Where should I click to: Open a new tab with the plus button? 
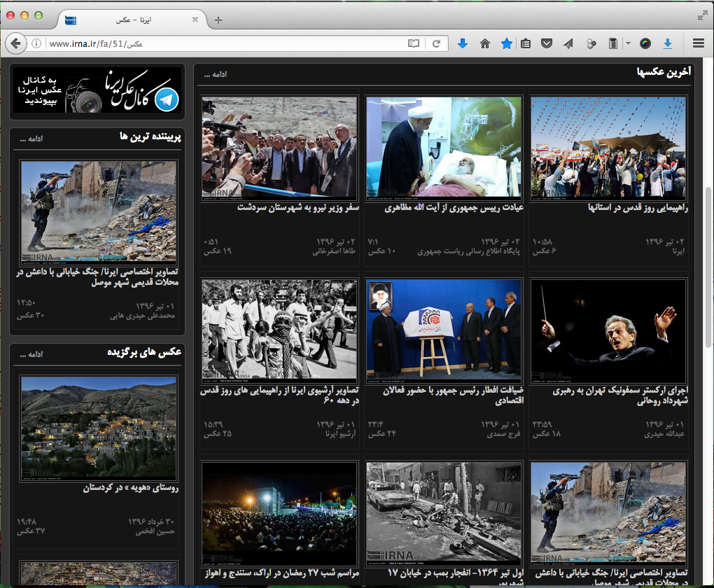[x=218, y=20]
